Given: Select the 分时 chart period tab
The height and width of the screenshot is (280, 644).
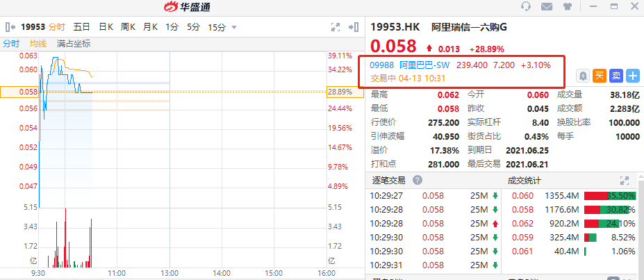Looking at the screenshot, I should (57, 27).
